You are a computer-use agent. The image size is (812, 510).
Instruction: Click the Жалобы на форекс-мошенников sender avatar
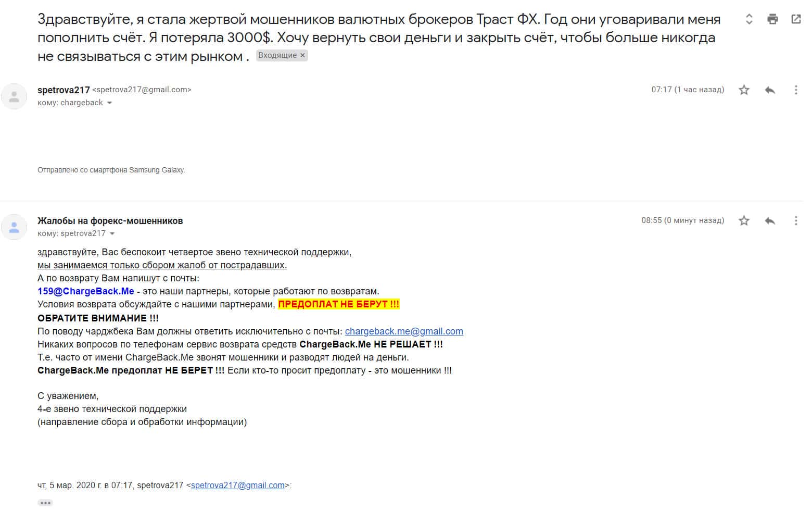[15, 227]
